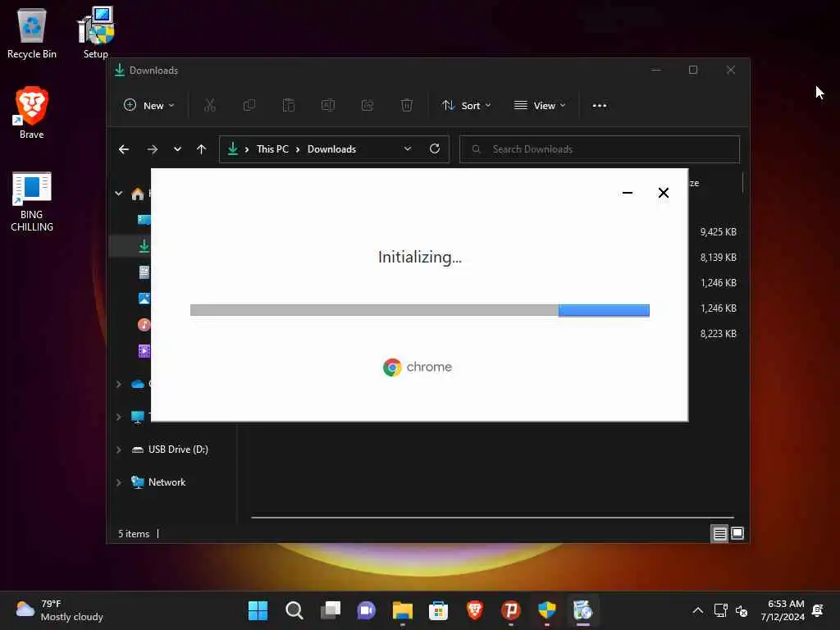Click the horizontal scrollbar in Downloads
This screenshot has width=840, height=630.
pos(492,518)
